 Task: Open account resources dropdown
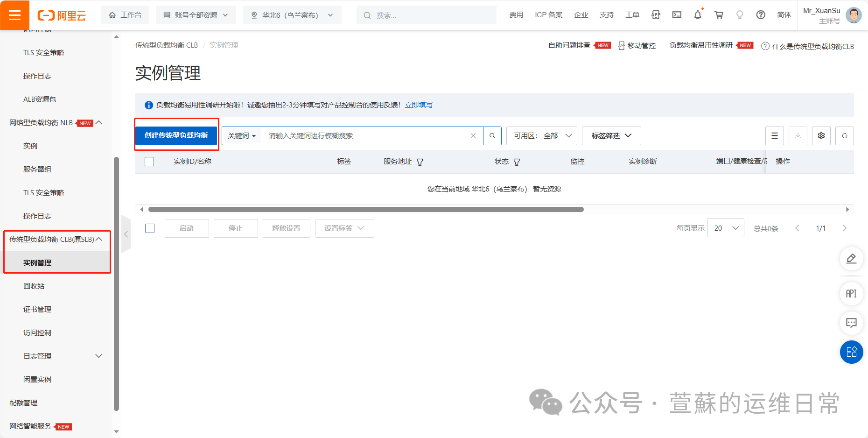tap(196, 15)
